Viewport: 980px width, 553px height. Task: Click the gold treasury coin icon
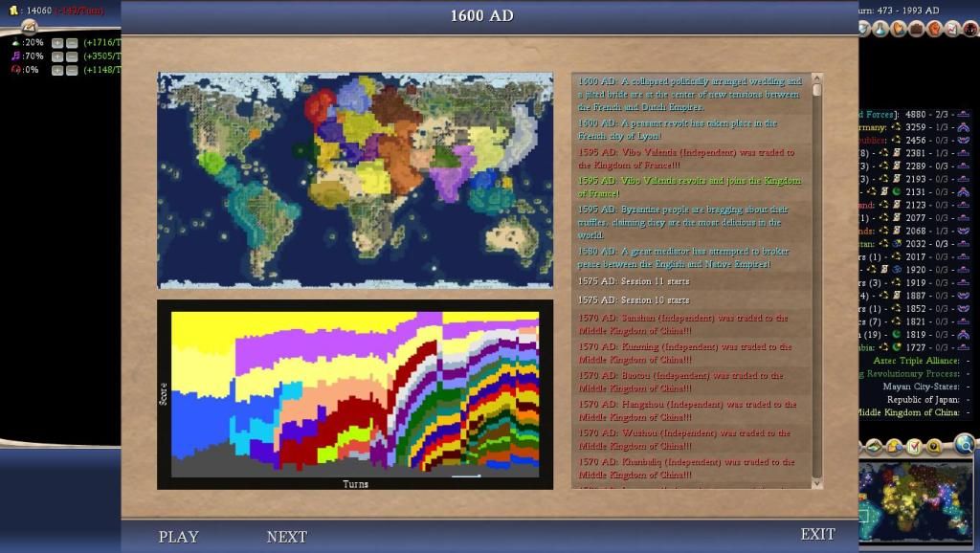tap(13, 10)
